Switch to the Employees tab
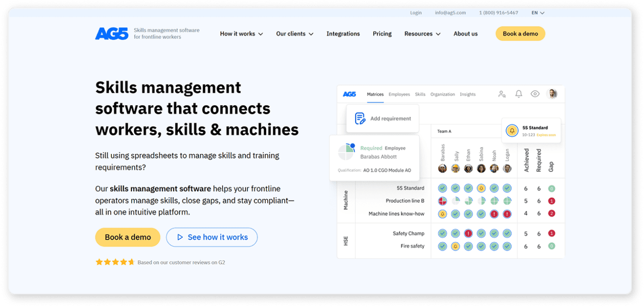The width and height of the screenshot is (644, 307). [399, 94]
